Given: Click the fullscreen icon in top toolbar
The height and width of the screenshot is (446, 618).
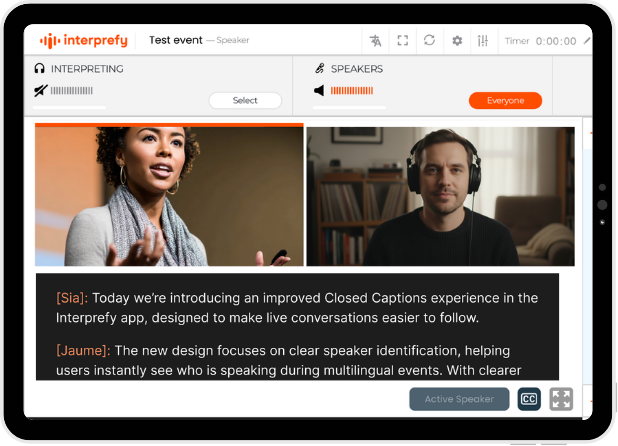Looking at the screenshot, I should tap(402, 41).
